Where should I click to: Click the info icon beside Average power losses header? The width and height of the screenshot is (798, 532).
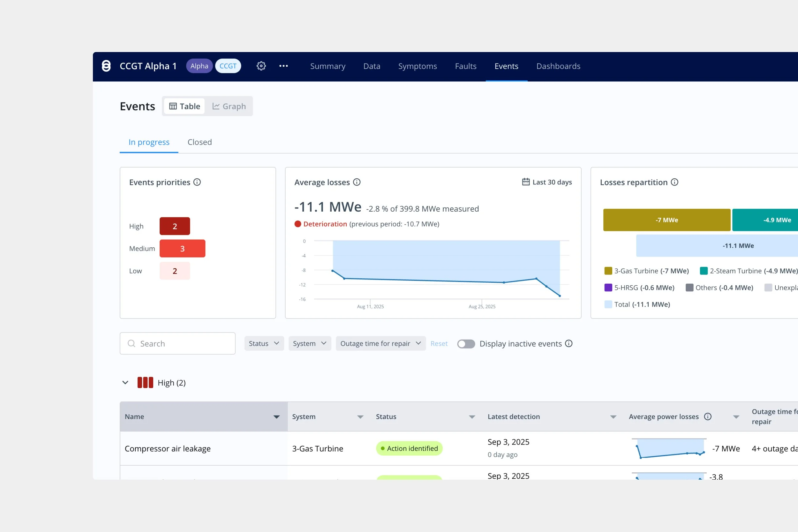coord(708,416)
